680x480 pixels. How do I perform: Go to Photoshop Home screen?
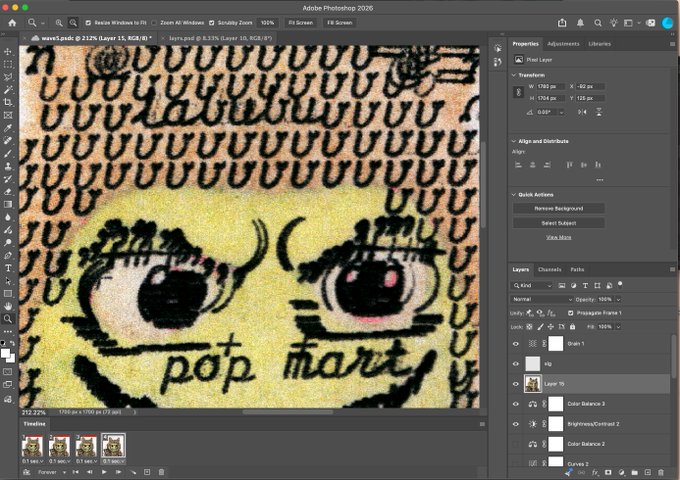pos(12,23)
